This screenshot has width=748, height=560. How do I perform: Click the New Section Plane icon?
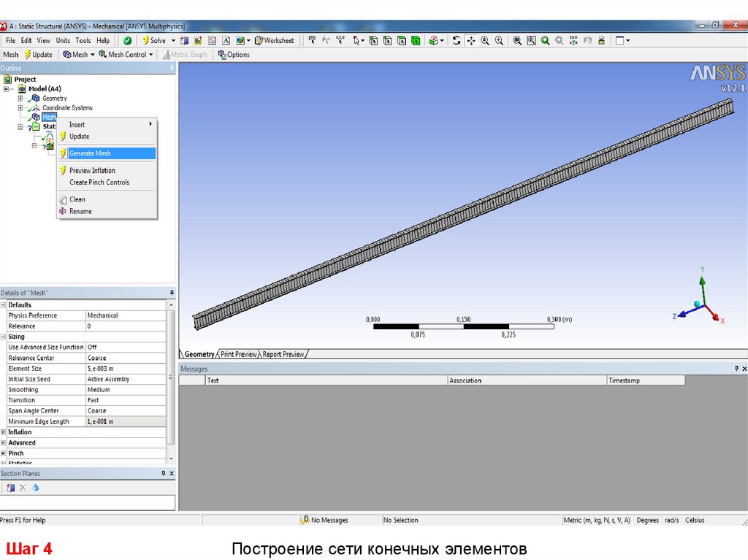[x=10, y=488]
